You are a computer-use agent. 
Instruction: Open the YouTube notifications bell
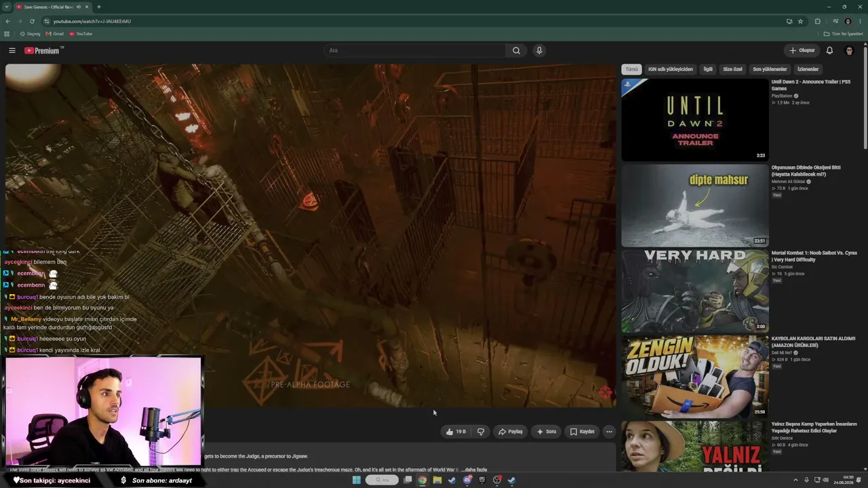[x=829, y=51]
